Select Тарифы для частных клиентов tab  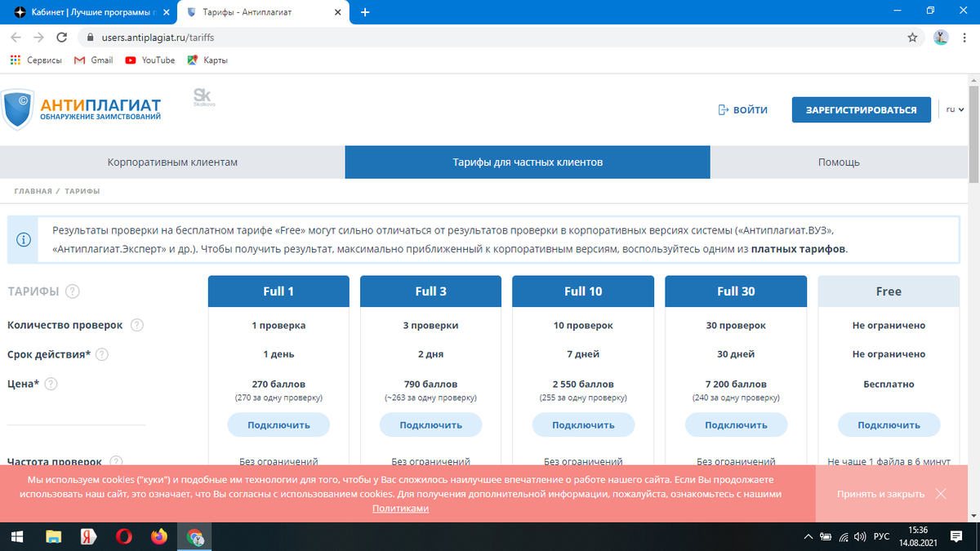click(528, 162)
